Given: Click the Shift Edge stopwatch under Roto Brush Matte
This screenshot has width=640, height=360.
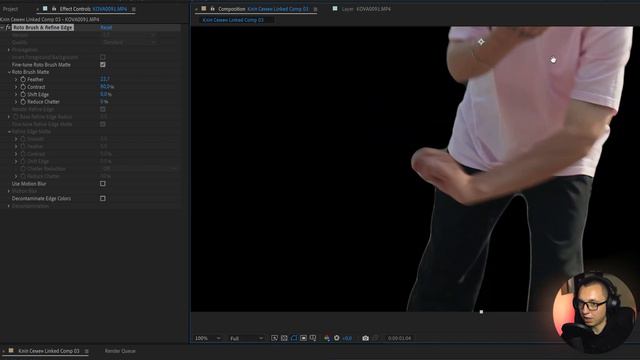Looking at the screenshot, I should (x=23, y=94).
